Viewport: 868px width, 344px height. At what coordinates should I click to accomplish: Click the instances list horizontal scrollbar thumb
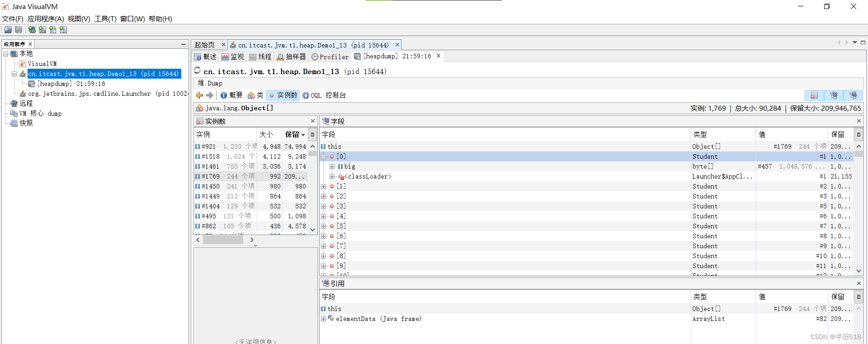[223, 240]
